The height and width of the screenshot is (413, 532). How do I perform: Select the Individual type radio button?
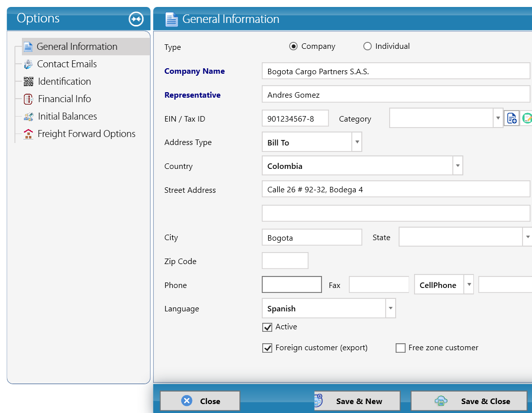[x=367, y=46]
